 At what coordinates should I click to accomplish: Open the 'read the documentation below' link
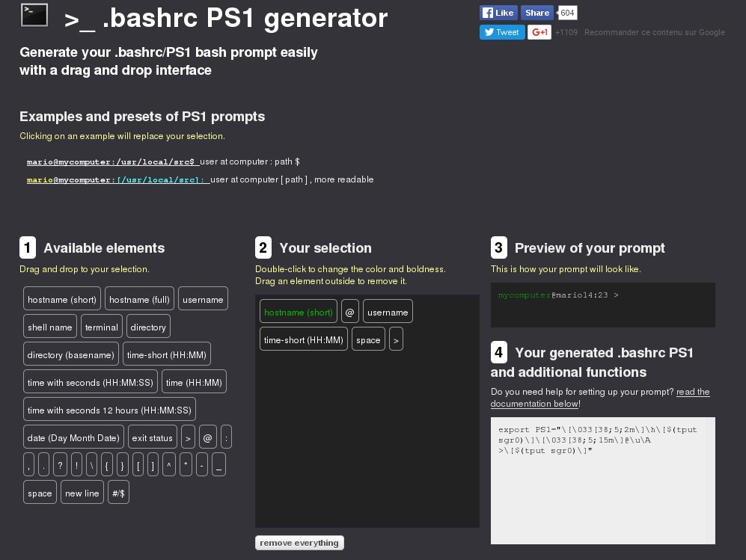tap(599, 398)
